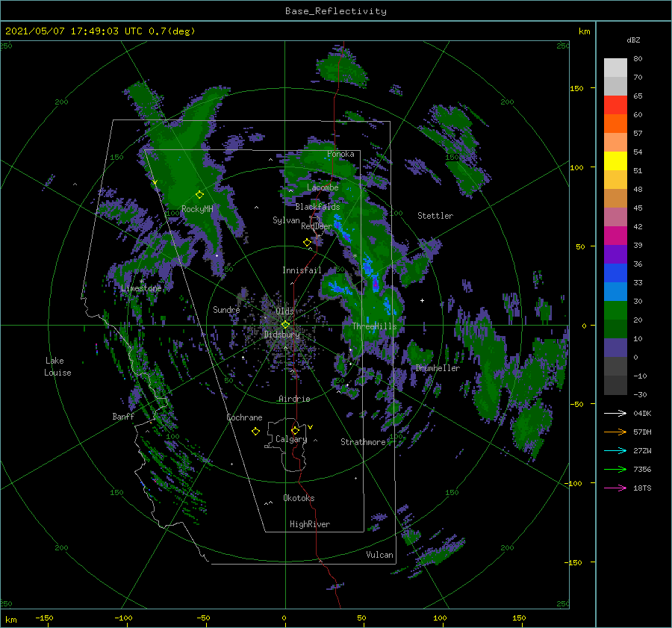Viewport: 672px width, 628px height.
Task: Click the green 7356 arrow legend icon
Action: [615, 470]
